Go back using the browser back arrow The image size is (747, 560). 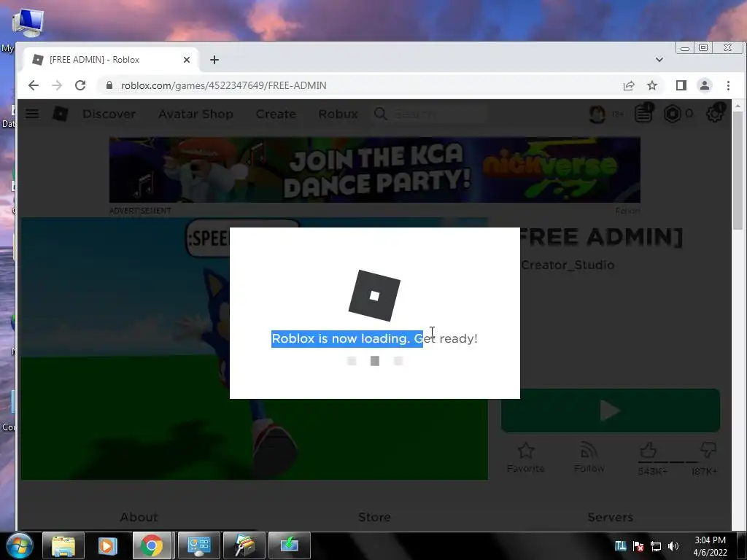[34, 85]
